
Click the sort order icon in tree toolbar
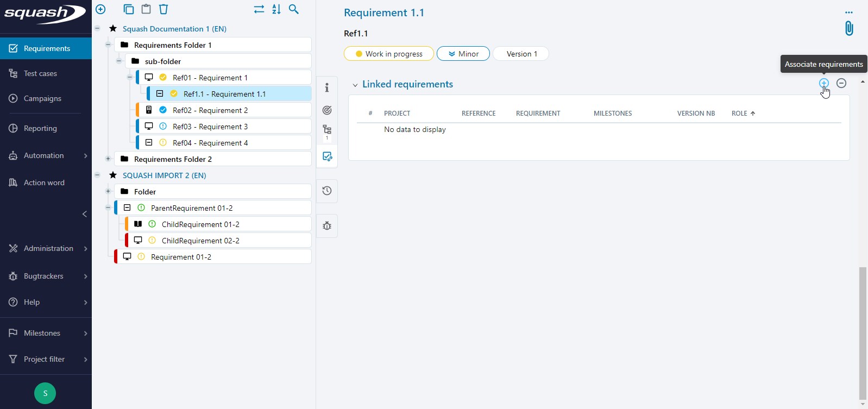[276, 9]
